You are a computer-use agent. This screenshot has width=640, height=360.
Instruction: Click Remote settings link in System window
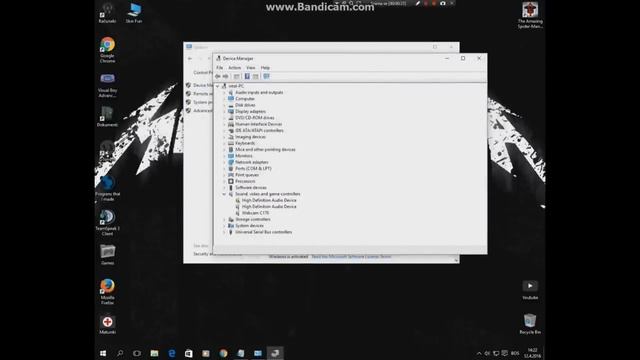[x=203, y=94]
